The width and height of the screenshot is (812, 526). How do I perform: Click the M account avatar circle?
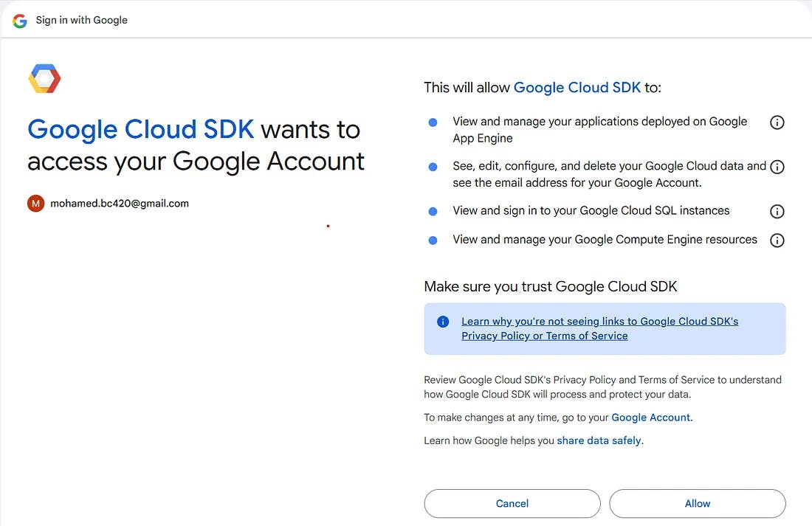click(35, 203)
